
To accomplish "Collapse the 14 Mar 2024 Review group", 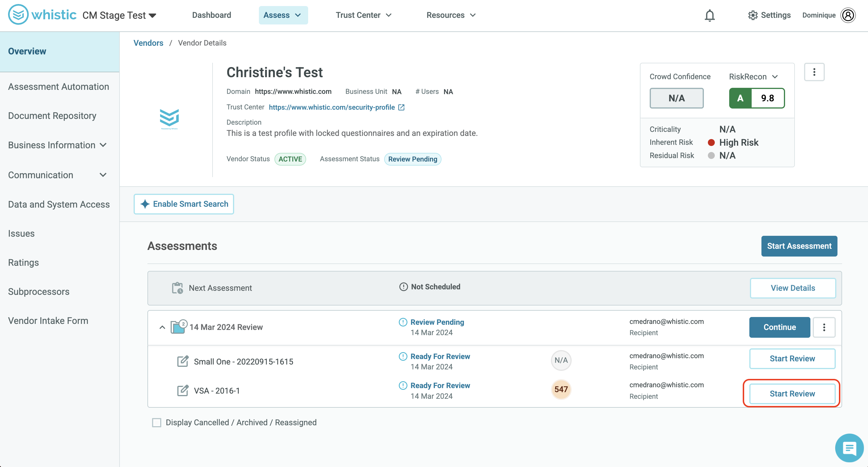I will 162,327.
